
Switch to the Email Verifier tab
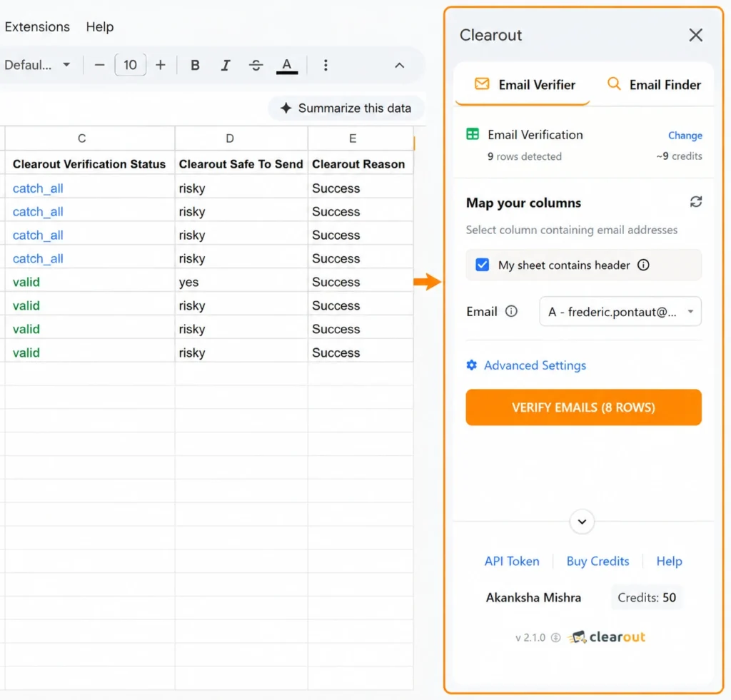click(x=525, y=85)
